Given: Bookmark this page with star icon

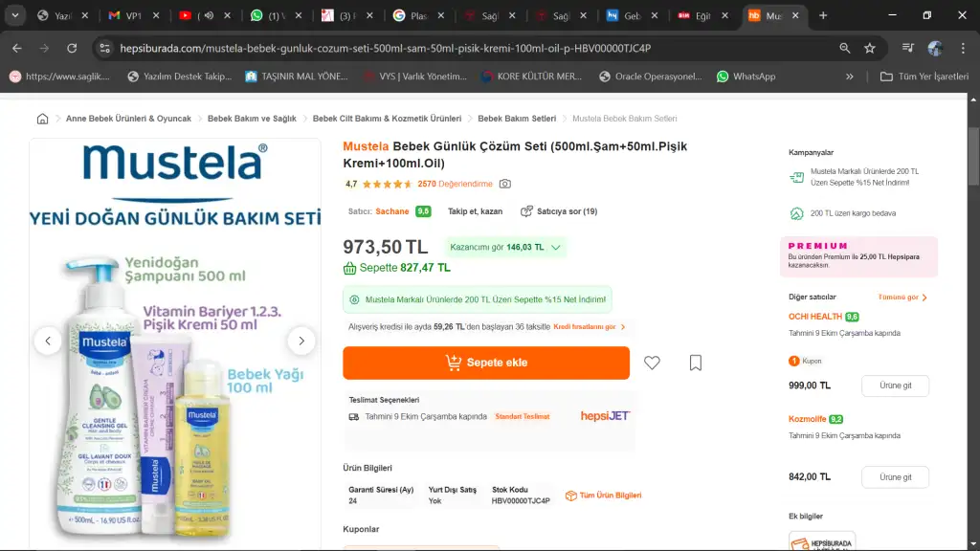Looking at the screenshot, I should pos(870,48).
